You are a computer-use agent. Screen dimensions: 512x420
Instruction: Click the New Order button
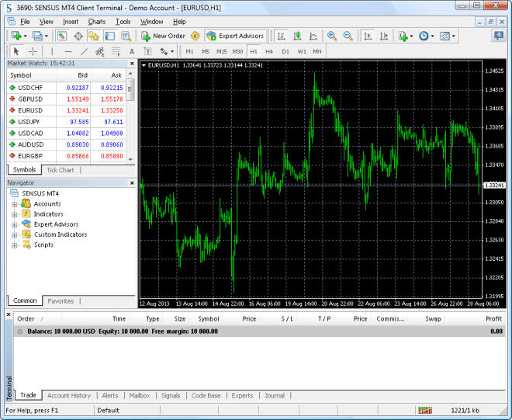pos(163,36)
